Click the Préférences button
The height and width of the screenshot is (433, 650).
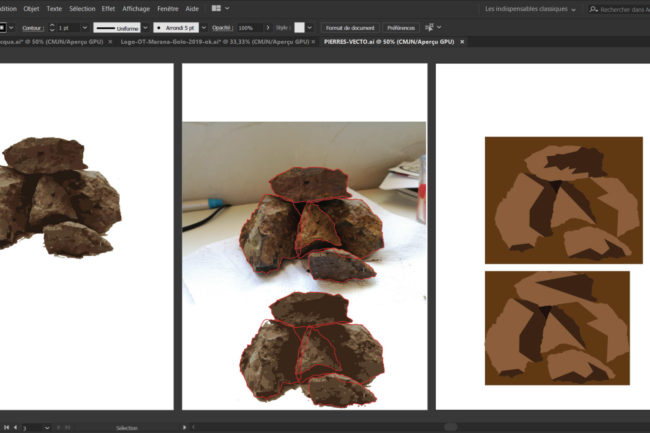point(400,27)
